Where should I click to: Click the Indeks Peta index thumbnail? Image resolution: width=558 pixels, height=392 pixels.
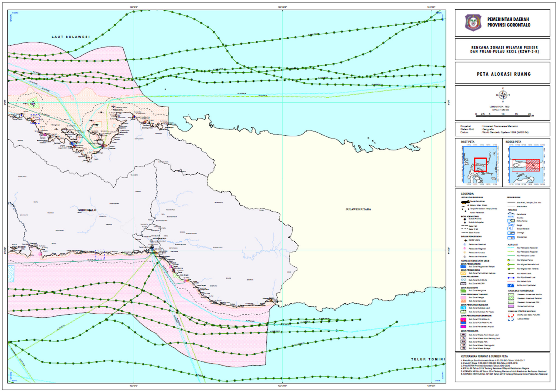526,165
